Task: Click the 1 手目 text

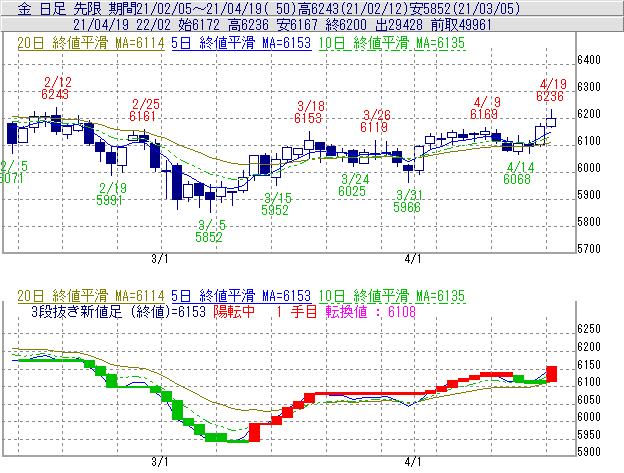Action: pos(297,311)
